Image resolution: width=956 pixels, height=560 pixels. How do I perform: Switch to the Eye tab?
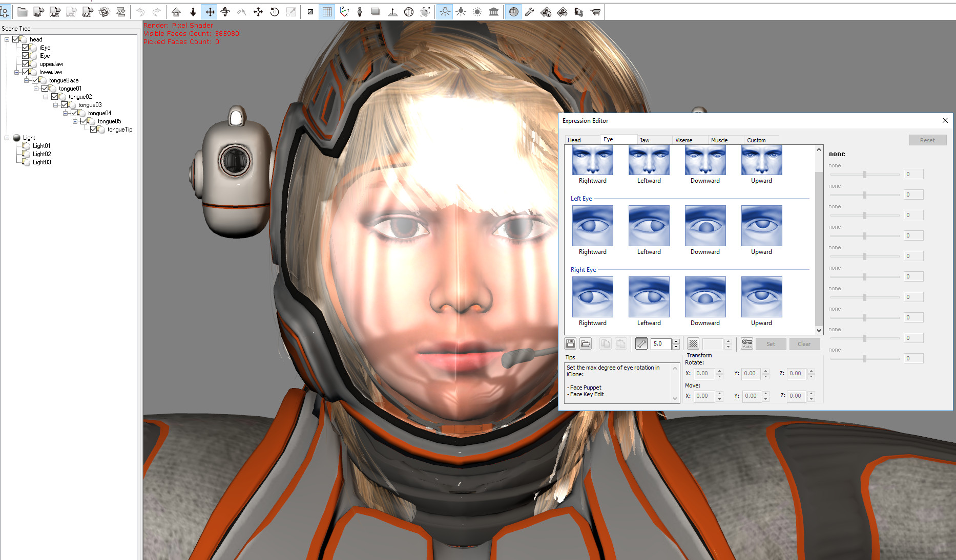click(618, 139)
